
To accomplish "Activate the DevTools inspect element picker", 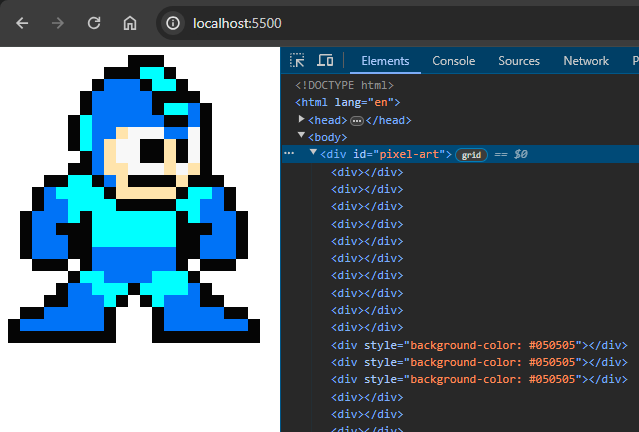I will tap(297, 60).
